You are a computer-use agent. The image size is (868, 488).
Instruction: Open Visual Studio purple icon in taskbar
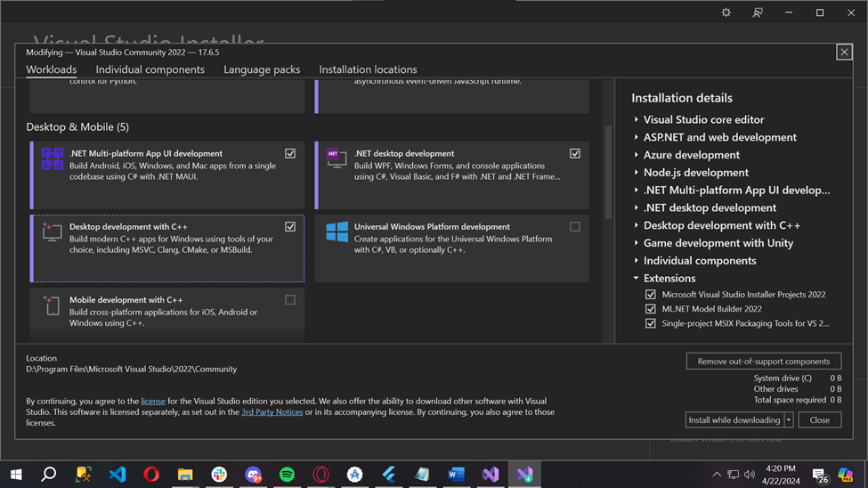coord(491,474)
